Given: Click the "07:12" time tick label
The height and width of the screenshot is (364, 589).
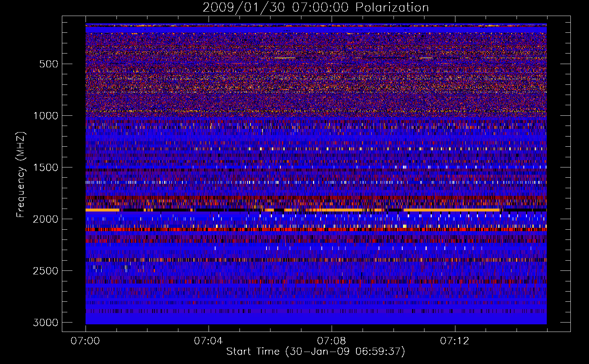Looking at the screenshot, I should tap(455, 341).
